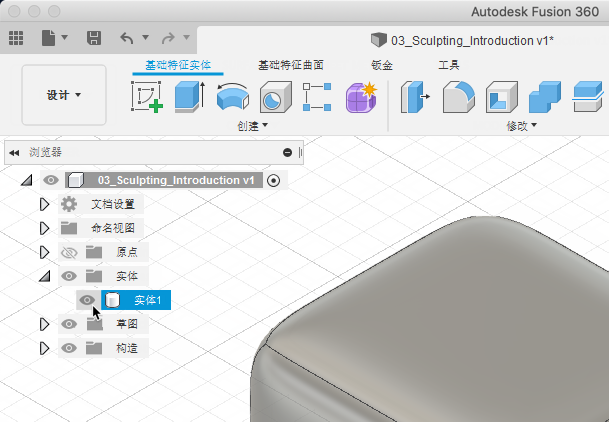Select the Split Body tool

pos(588,97)
